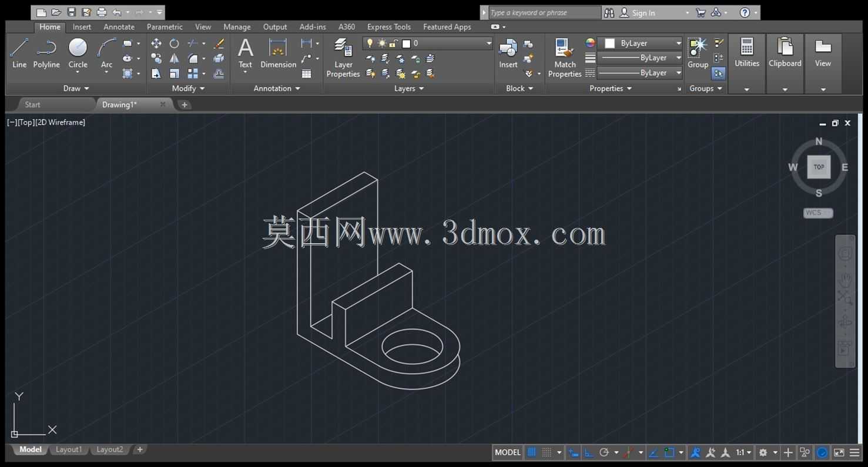
Task: Click the Erase tool icon
Action: coord(219,43)
